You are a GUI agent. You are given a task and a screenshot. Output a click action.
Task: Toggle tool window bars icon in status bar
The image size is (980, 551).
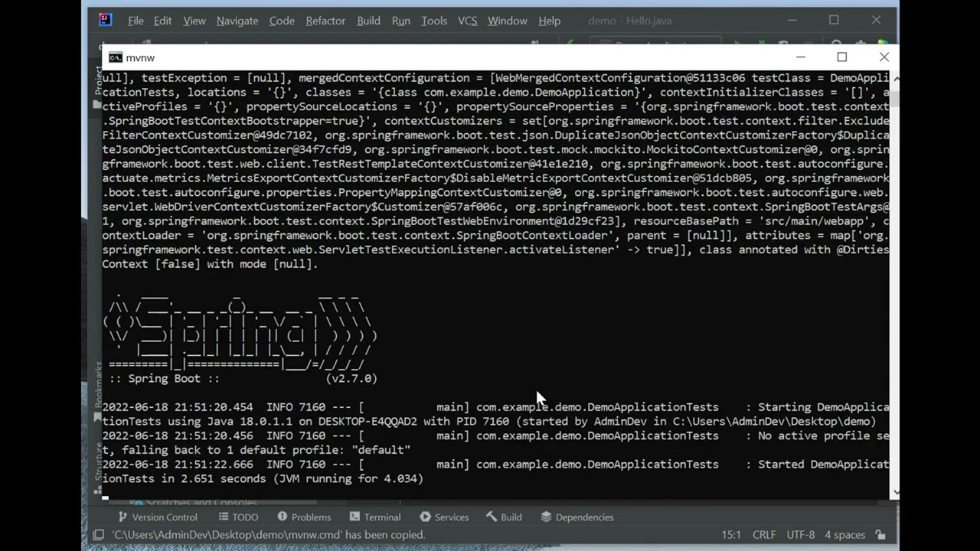[x=98, y=535]
